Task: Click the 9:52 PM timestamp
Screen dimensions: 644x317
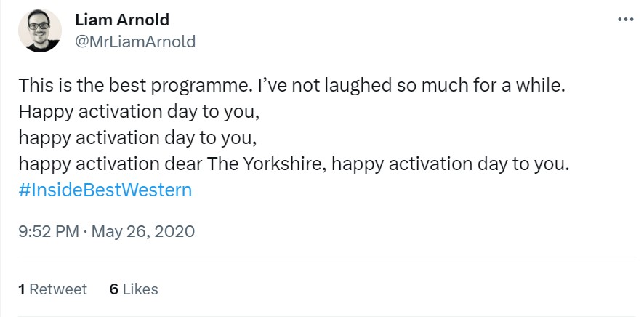Action: [x=49, y=232]
